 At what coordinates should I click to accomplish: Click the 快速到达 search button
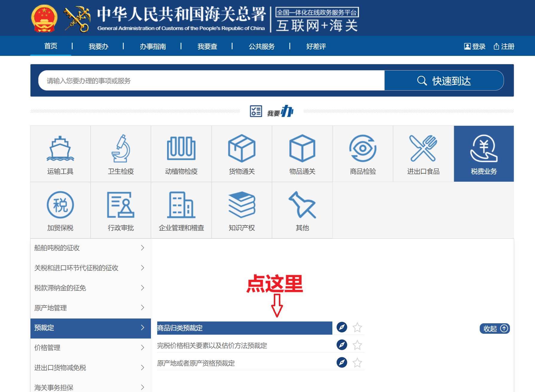coord(444,81)
